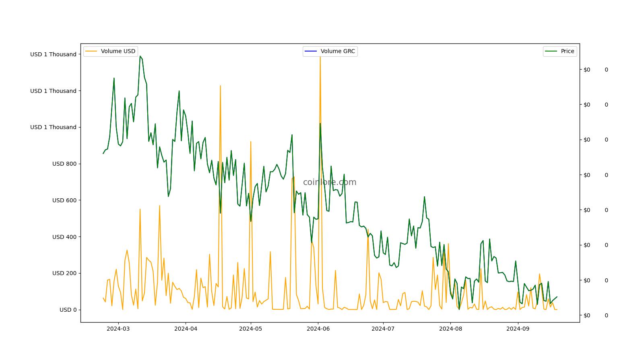This screenshot has height=362, width=644.
Task: Click the USD 400 y-axis label
Action: point(64,237)
